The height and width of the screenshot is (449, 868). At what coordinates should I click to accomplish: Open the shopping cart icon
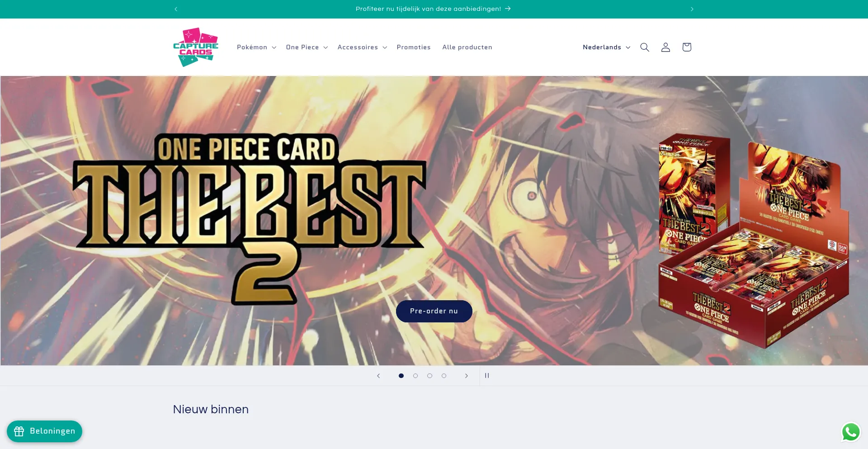coord(687,47)
